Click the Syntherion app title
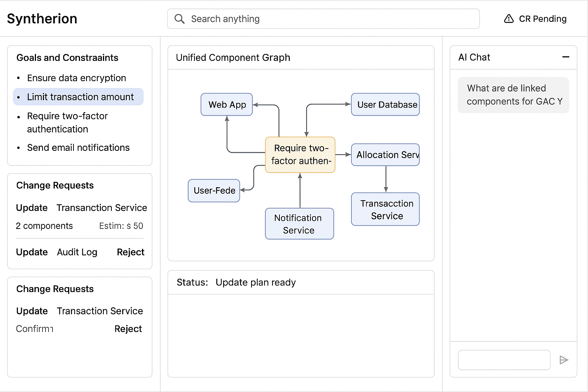The image size is (588, 392). [x=42, y=19]
